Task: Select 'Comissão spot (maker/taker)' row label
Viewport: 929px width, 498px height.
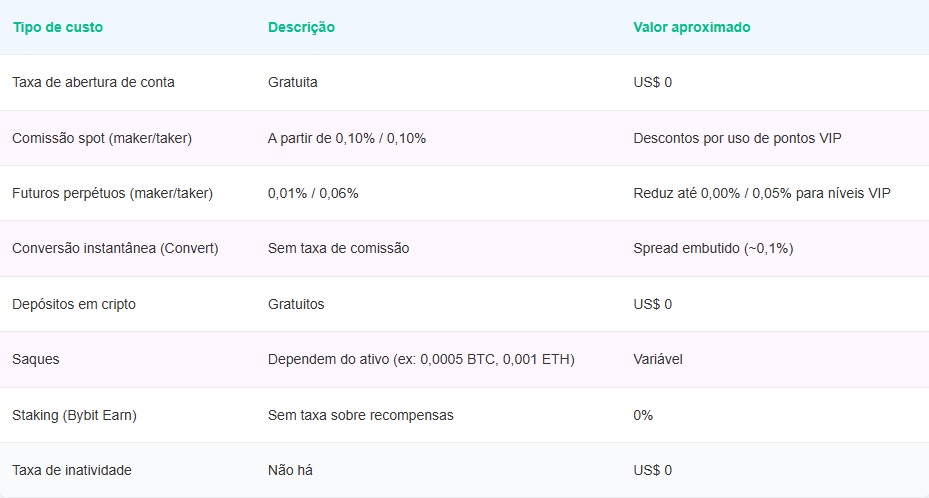Action: (102, 138)
